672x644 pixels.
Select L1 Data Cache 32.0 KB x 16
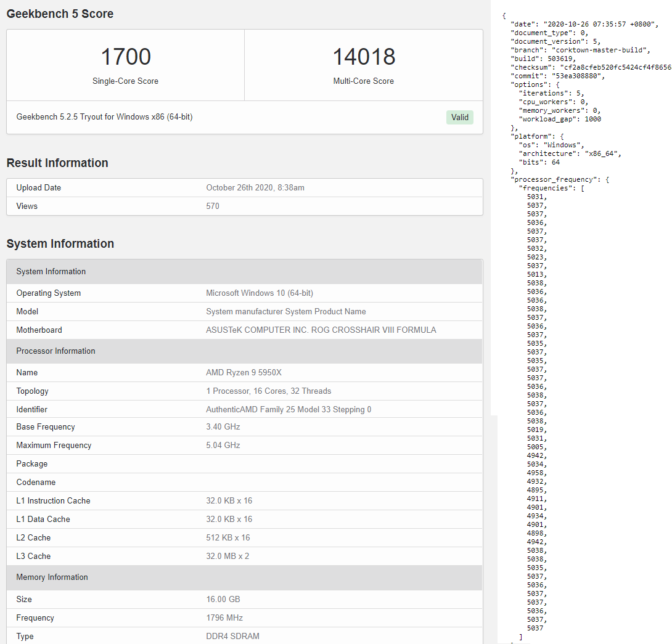[229, 519]
